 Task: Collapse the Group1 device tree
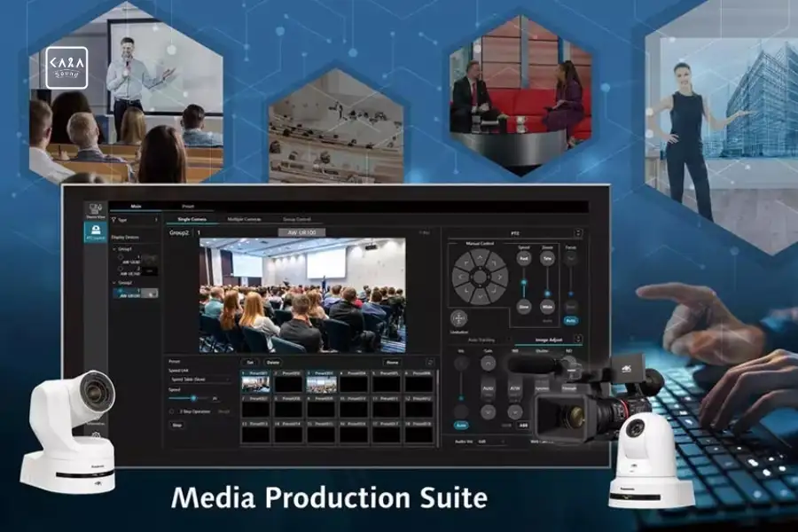115,249
